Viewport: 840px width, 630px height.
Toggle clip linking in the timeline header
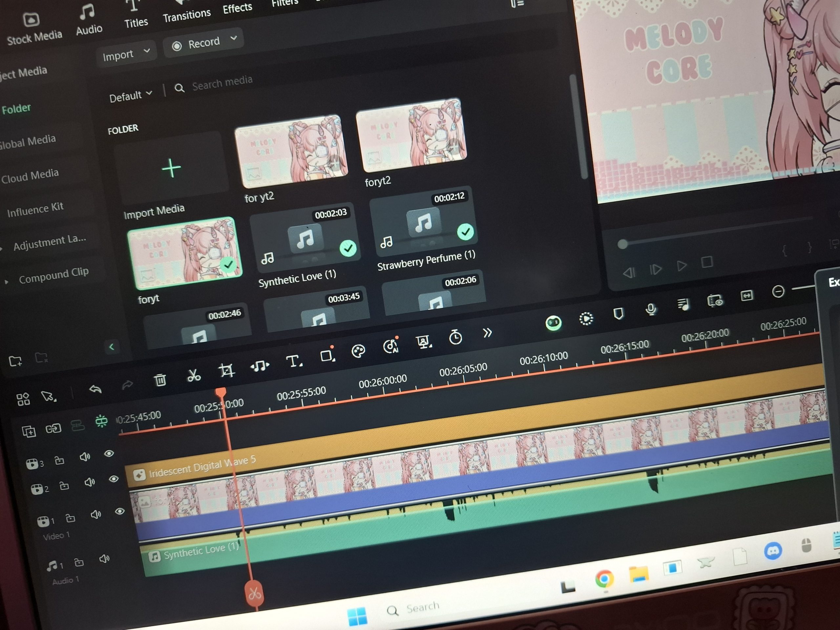point(53,429)
